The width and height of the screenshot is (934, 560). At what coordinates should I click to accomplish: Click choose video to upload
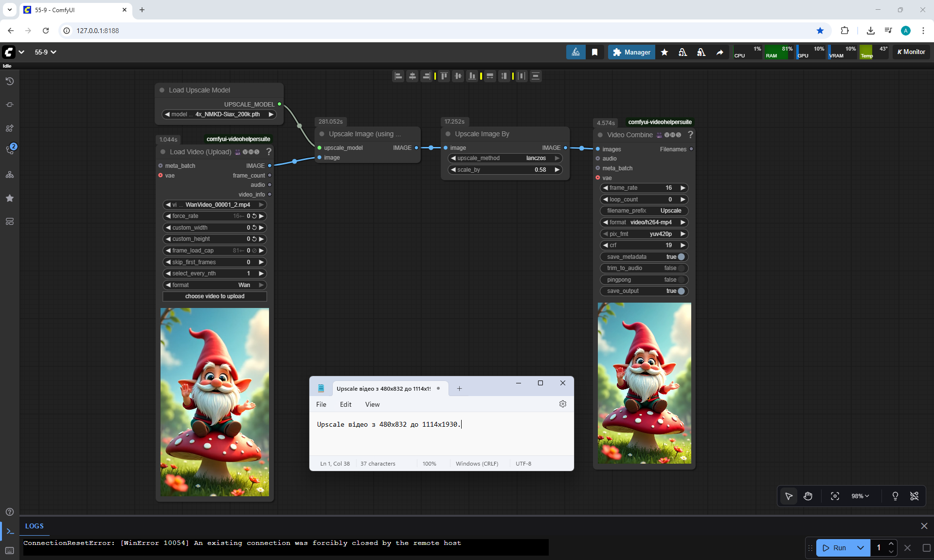pyautogui.click(x=215, y=296)
